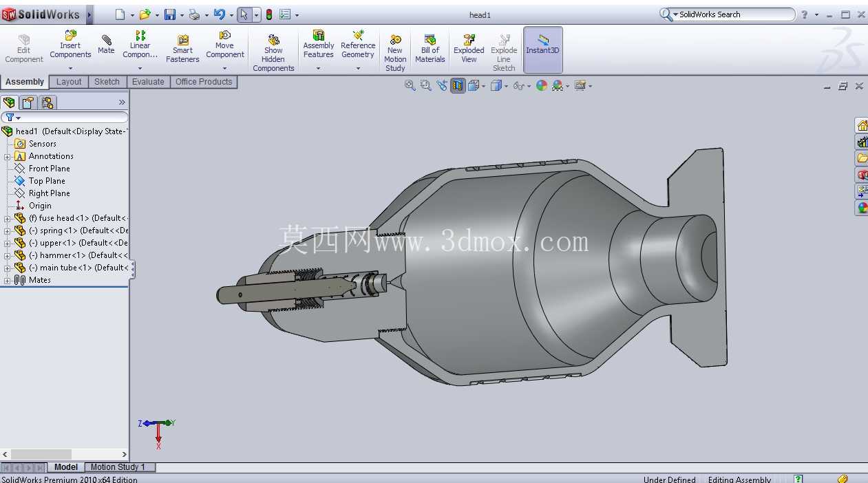The image size is (868, 483).
Task: Click the View Settings monitor icon
Action: tap(580, 85)
